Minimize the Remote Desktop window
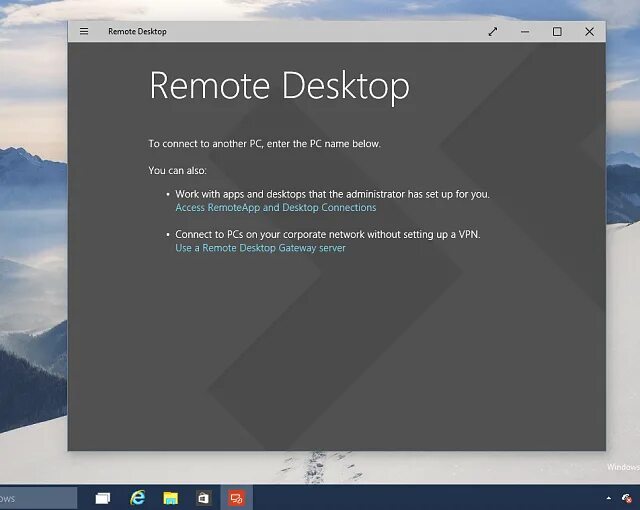The image size is (640, 510). click(x=525, y=31)
